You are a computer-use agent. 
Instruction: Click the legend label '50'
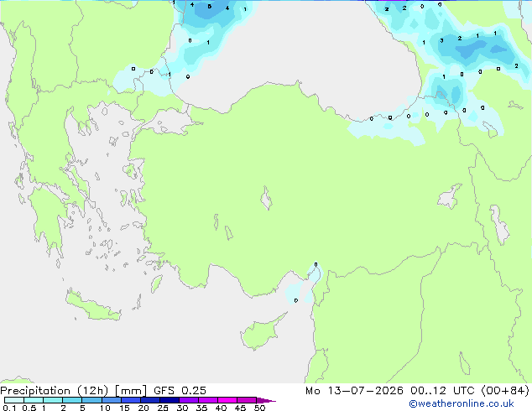click(259, 408)
